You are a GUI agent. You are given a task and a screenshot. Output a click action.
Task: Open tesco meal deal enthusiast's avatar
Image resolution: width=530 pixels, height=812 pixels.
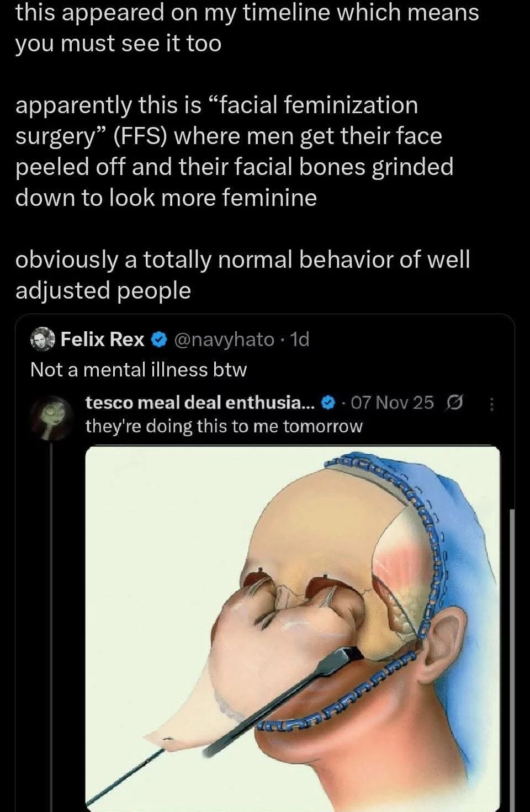51,418
